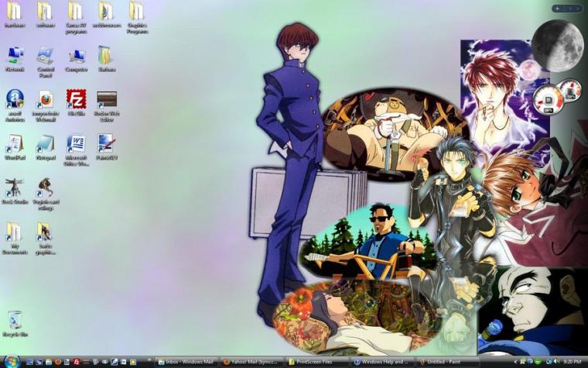Open the Control Panel desktop shortcut
Screen dimensions: 588x368
click(x=46, y=62)
